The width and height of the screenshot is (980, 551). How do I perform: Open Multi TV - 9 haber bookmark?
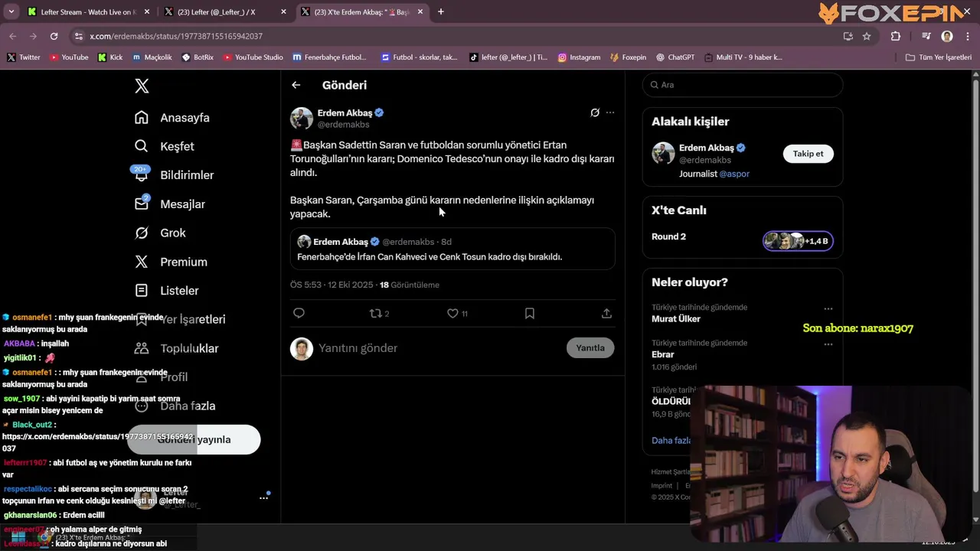pyautogui.click(x=743, y=57)
